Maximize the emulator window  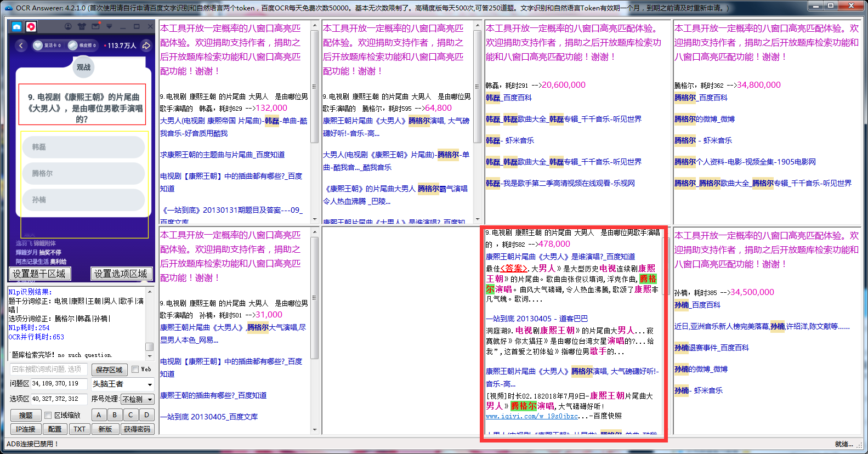click(x=137, y=26)
